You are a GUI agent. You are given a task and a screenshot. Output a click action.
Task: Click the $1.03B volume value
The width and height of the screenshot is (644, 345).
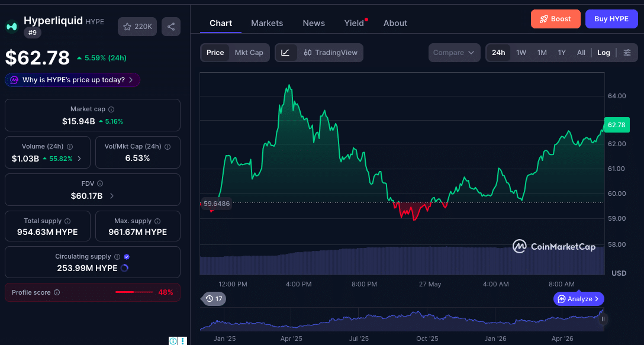point(25,159)
